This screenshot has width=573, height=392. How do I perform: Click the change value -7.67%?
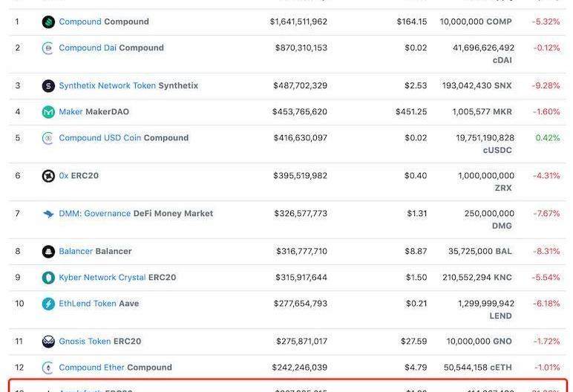tap(546, 213)
